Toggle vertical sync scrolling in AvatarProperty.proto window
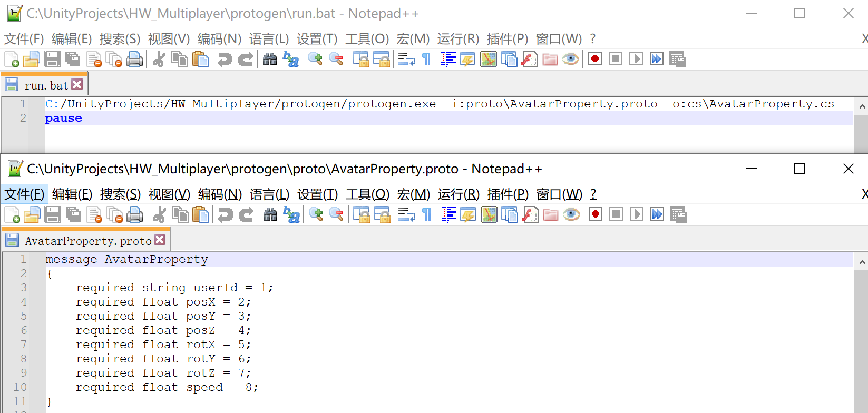Viewport: 868px width, 413px height. [x=361, y=214]
